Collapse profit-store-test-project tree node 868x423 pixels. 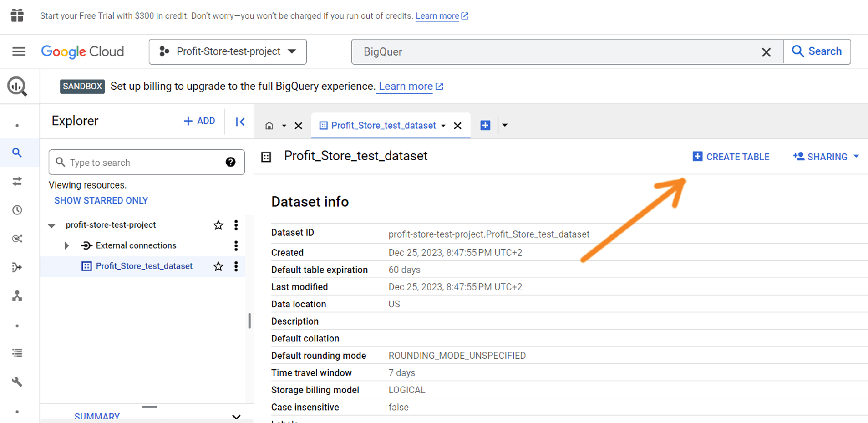pyautogui.click(x=51, y=225)
